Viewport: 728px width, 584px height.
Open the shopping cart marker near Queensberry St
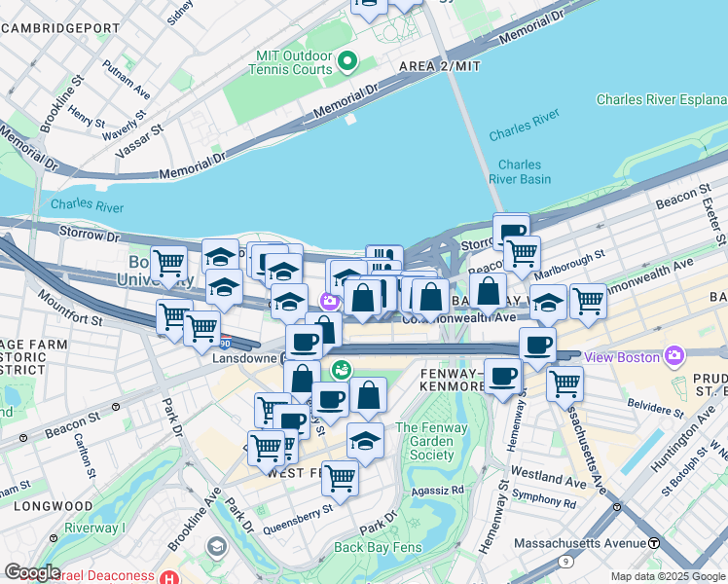pos(340,481)
